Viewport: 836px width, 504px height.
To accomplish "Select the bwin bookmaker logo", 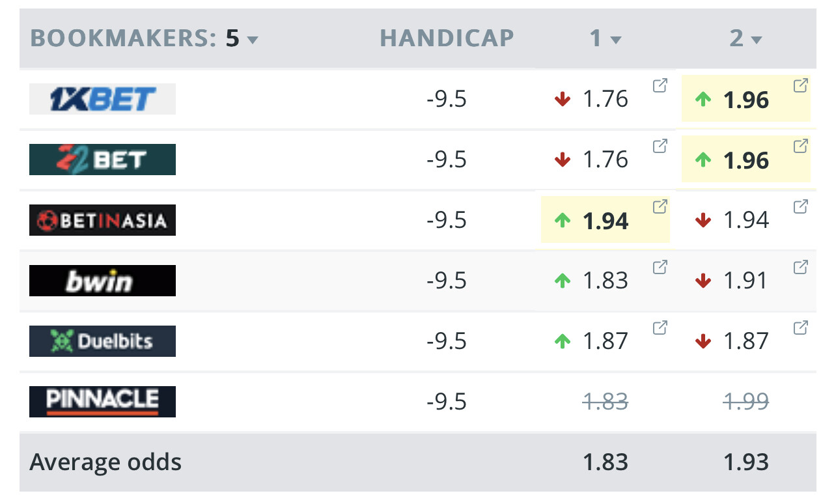I will 102,281.
